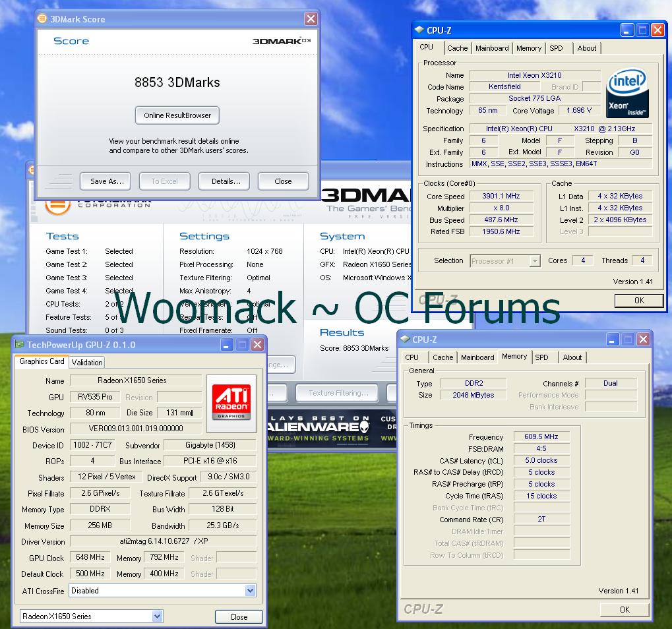Click the Driver Version field ati2mtag 6.14.10.6727
Image resolution: width=672 pixels, height=629 pixels.
pyautogui.click(x=164, y=541)
